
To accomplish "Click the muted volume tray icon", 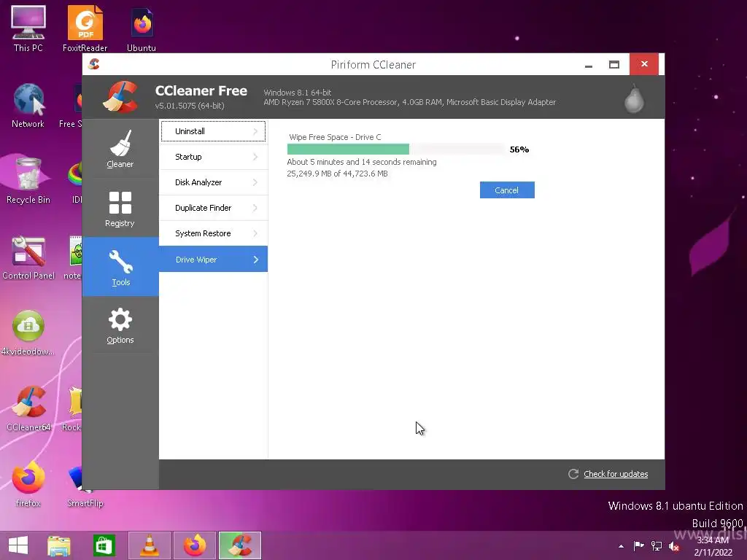I will pos(674,546).
